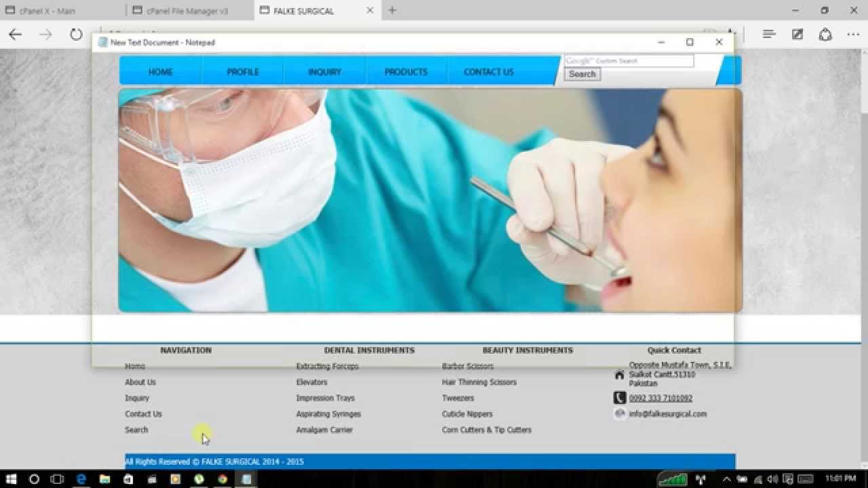Open Hair Thinning Scissors link

click(479, 382)
